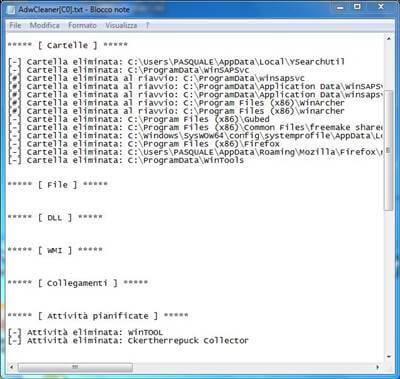Click the vertical scrollbar down arrow
Image resolution: width=400 pixels, height=379 pixels.
(388, 356)
